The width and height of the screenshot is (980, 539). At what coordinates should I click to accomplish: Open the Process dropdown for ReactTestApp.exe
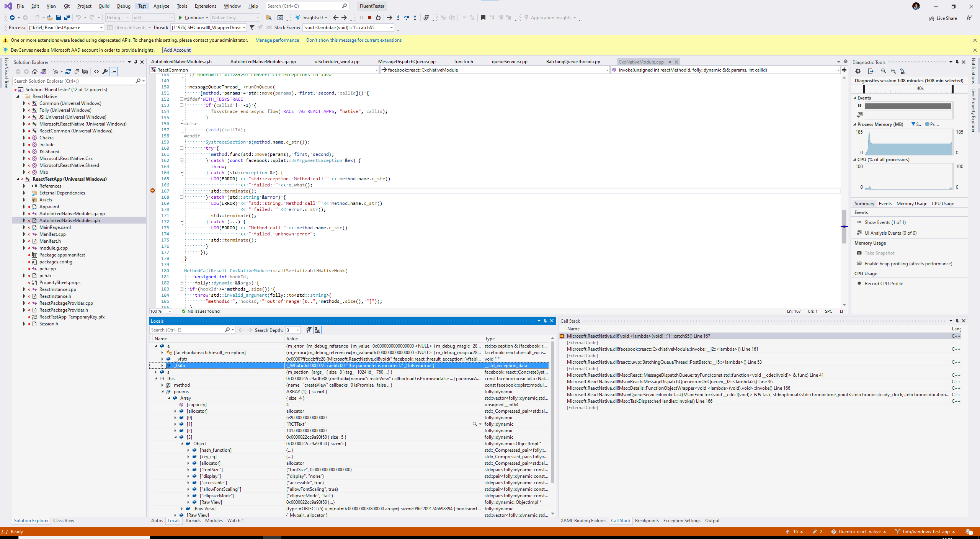point(101,28)
